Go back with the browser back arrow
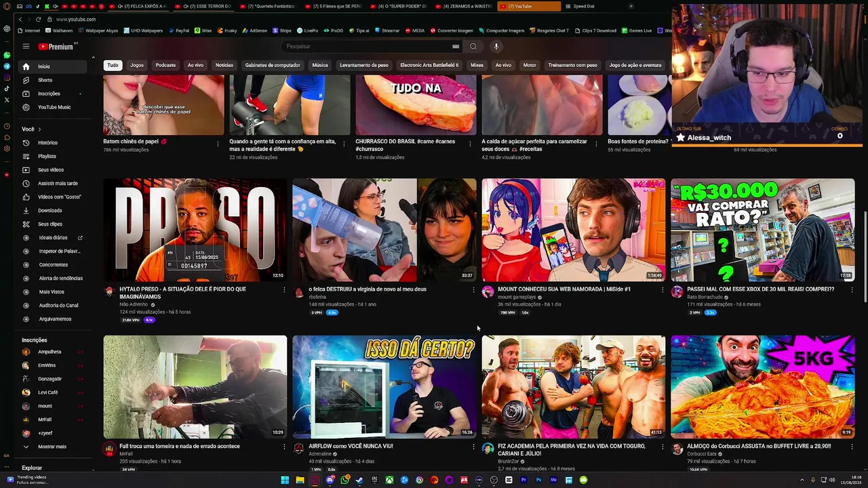The width and height of the screenshot is (868, 488). 20,19
